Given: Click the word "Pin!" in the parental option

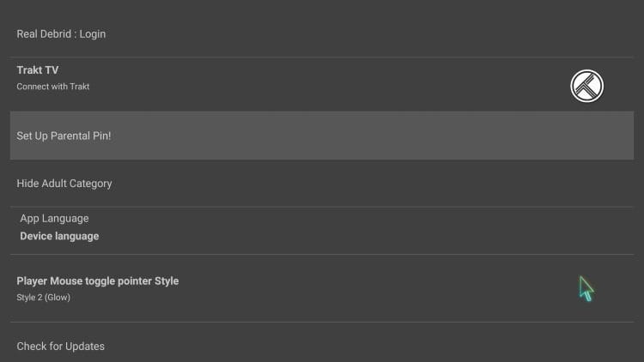Looking at the screenshot, I should click(x=99, y=136).
